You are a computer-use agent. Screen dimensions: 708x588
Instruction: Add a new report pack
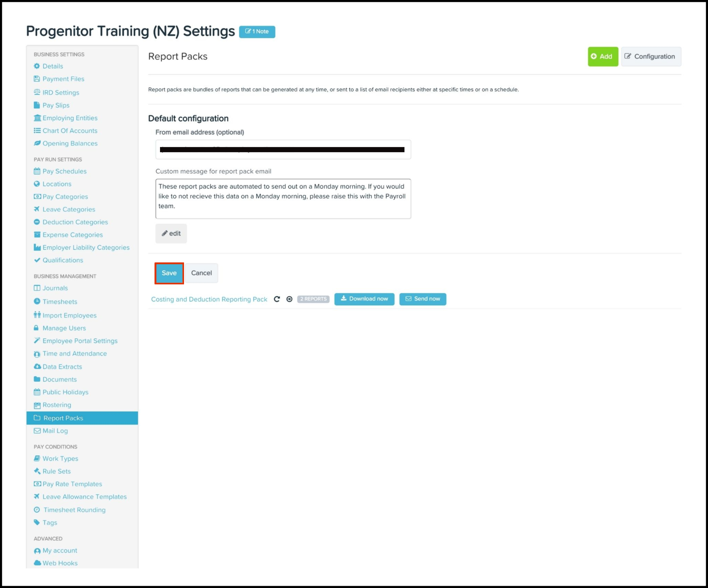603,57
